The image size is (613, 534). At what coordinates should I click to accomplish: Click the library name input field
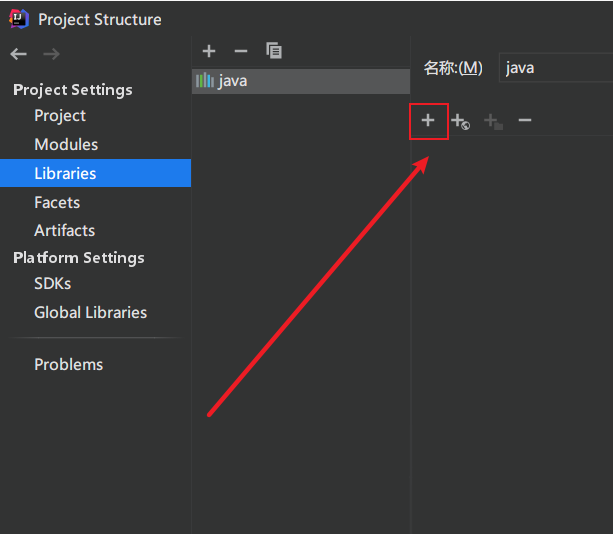555,68
